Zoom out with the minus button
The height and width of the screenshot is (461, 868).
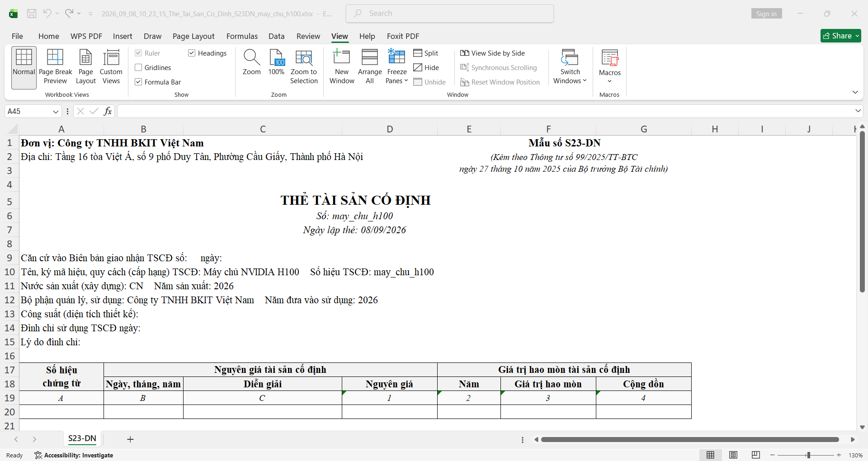pyautogui.click(x=773, y=455)
